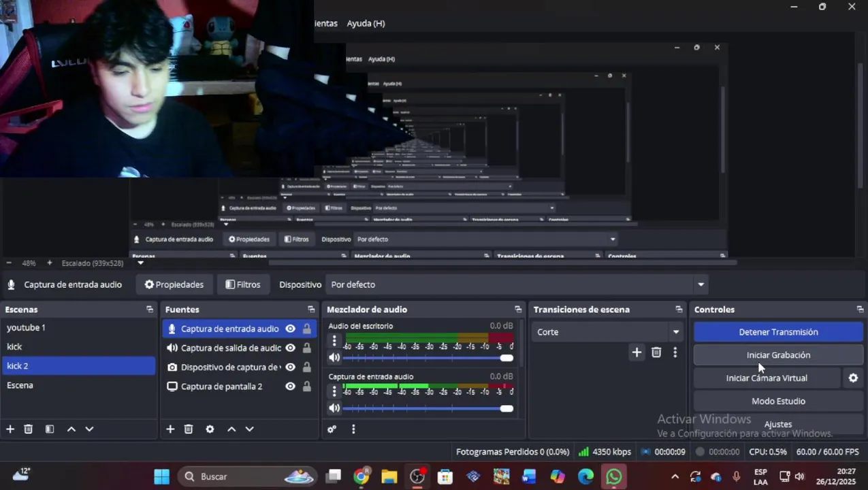Click the preview horizontal scrollbar
The image size is (868, 490).
[502, 263]
